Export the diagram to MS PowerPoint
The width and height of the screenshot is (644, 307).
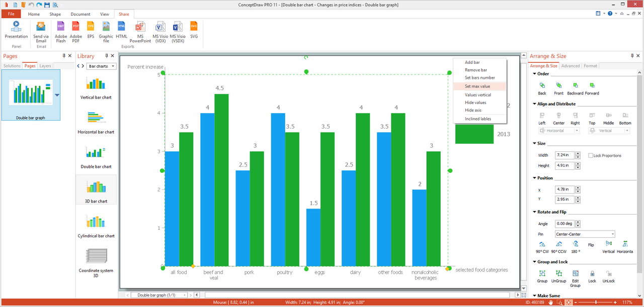click(140, 27)
